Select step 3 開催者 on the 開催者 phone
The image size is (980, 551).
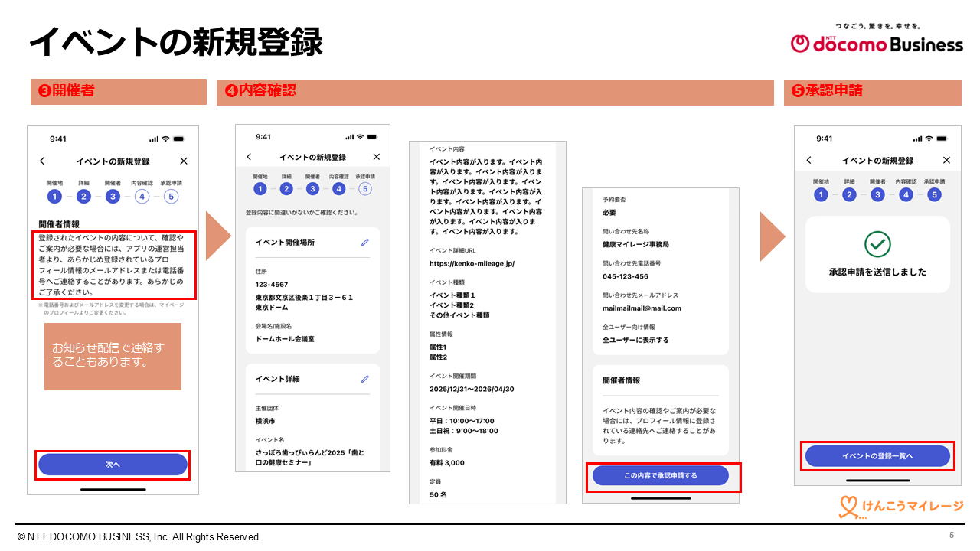tap(113, 197)
